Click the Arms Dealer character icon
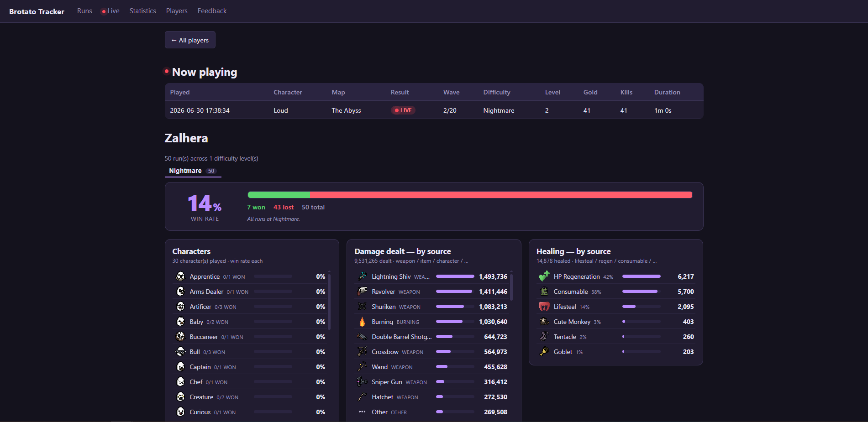The height and width of the screenshot is (422, 868). pyautogui.click(x=181, y=291)
